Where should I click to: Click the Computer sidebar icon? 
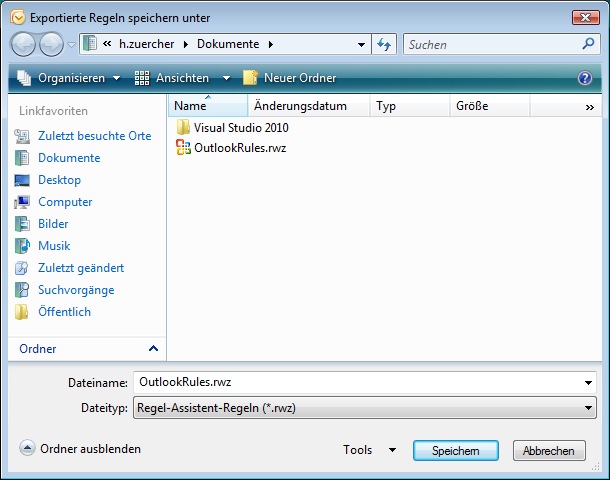(22, 202)
